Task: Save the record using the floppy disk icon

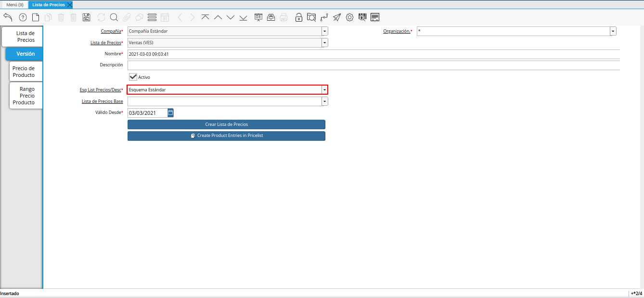Action: tap(87, 17)
